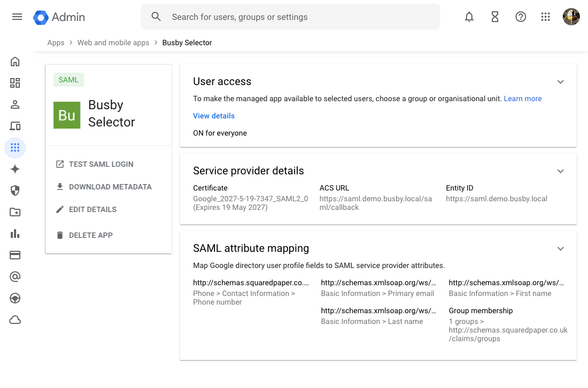Click the First name attribute mapping
Viewport: 588px width, 388px height.
point(506,288)
